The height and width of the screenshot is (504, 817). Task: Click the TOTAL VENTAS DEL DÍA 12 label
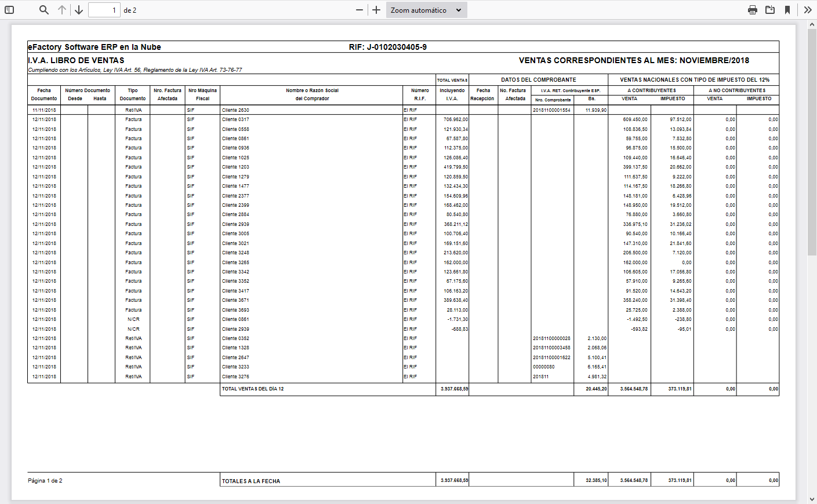253,389
